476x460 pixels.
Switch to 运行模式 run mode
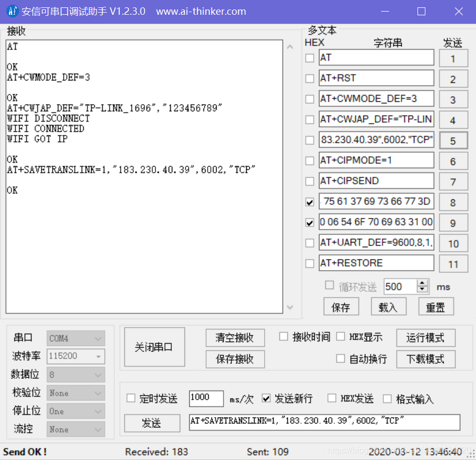[x=425, y=338]
